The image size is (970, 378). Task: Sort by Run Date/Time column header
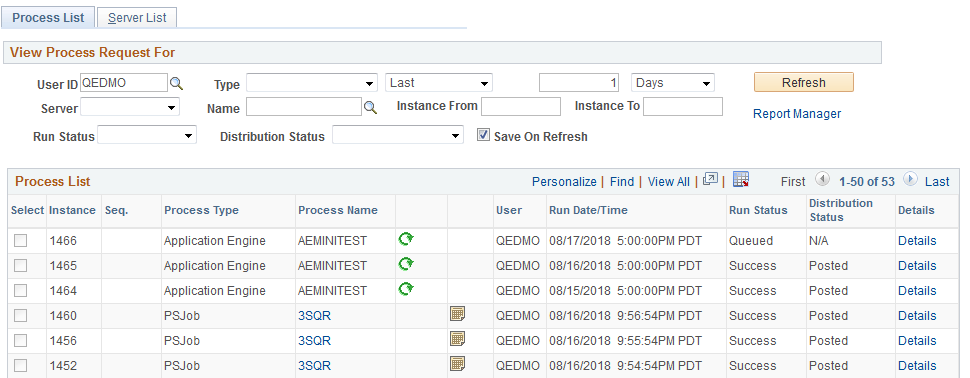588,210
